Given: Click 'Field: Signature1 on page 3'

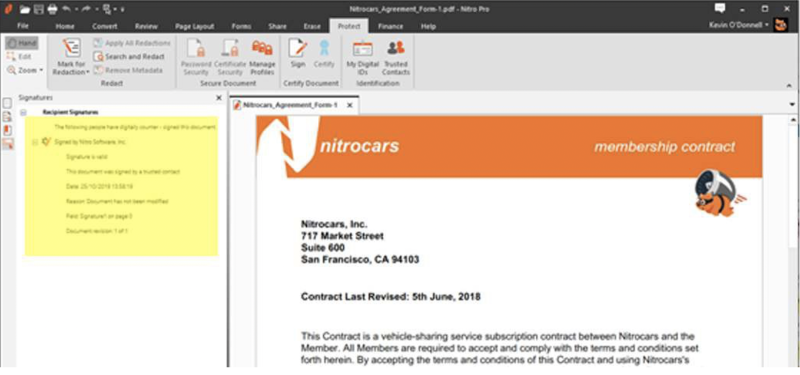Looking at the screenshot, I should (99, 216).
